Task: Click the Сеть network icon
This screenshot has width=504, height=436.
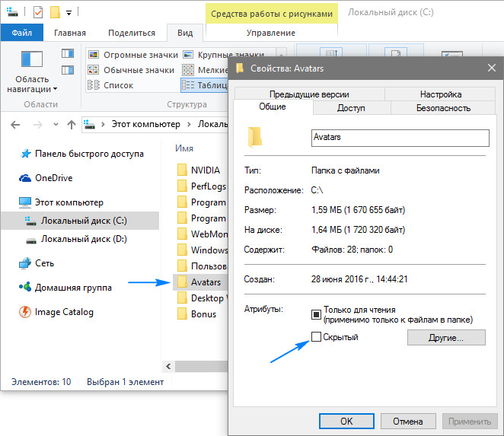Action: (x=24, y=263)
